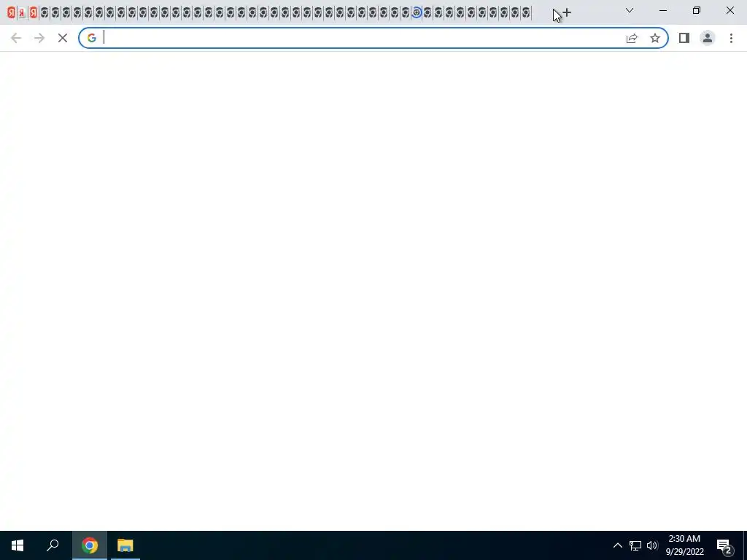Image resolution: width=747 pixels, height=560 pixels.
Task: Switch to the Yandex tab with the white icon
Action: pyautogui.click(x=22, y=12)
